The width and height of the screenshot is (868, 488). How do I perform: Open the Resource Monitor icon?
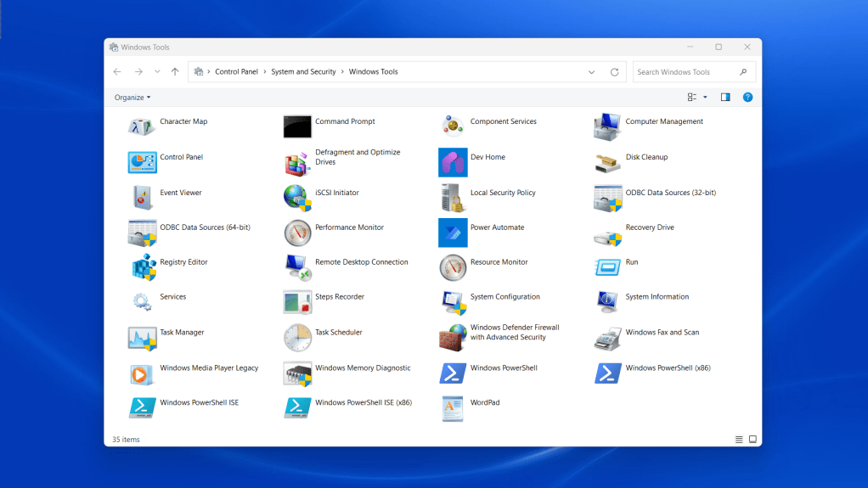click(453, 268)
